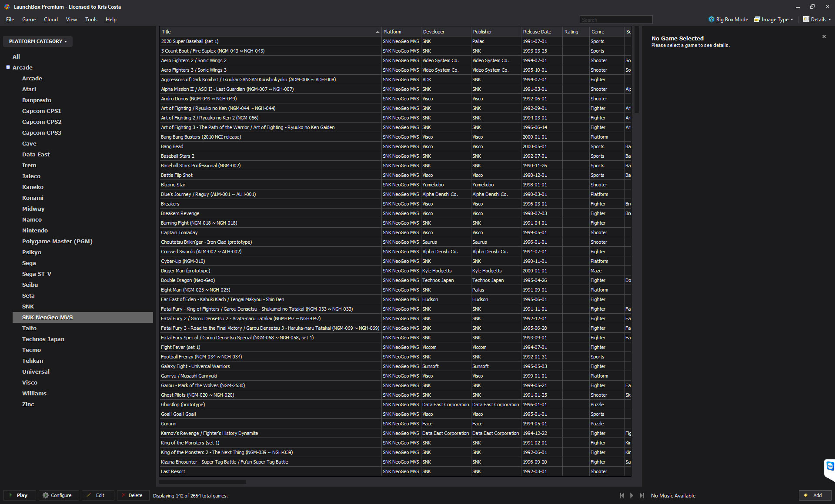Image resolution: width=835 pixels, height=504 pixels.
Task: Select the Digger Man (prototype) row
Action: 395,271
